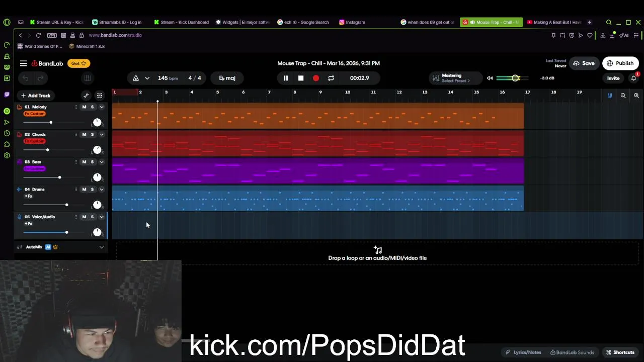The height and width of the screenshot is (362, 644).
Task: Expand the Chords track chevron
Action: tap(101, 134)
